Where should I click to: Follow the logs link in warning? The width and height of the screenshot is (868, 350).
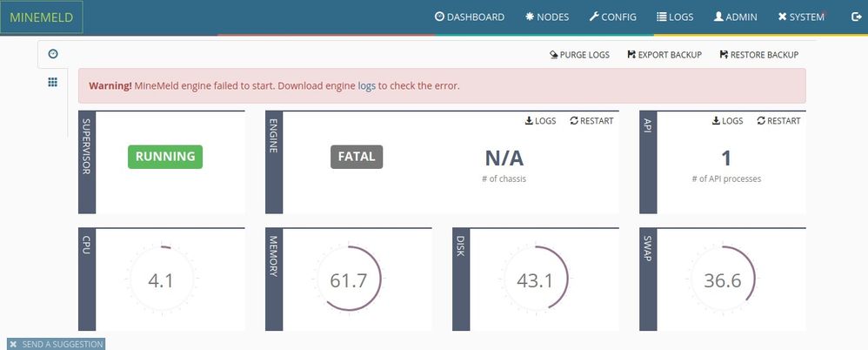[366, 86]
